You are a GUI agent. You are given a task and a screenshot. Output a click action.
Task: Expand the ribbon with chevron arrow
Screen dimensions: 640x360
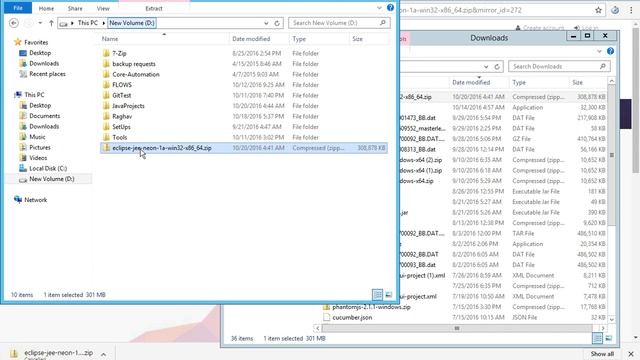coord(379,8)
